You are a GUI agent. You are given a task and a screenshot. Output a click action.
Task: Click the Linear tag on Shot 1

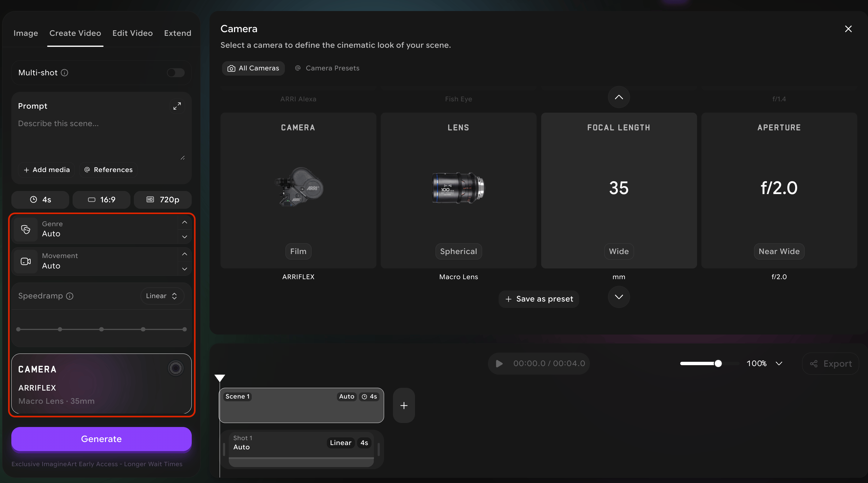pos(341,443)
